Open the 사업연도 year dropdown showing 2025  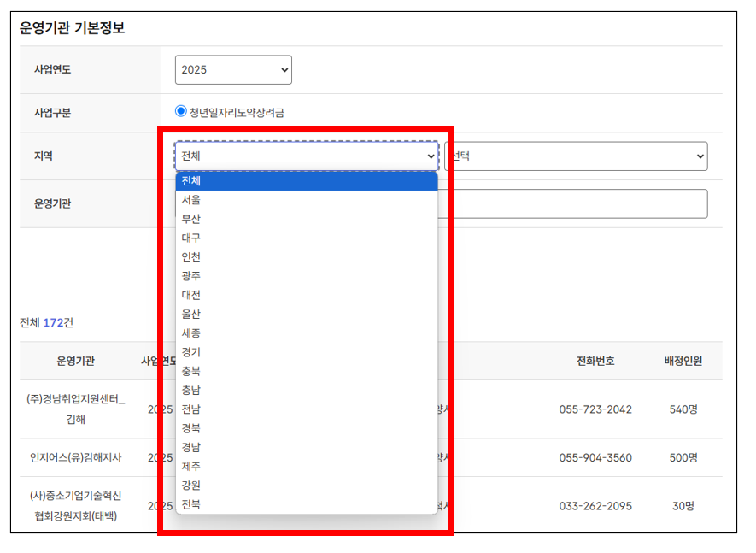click(x=232, y=69)
